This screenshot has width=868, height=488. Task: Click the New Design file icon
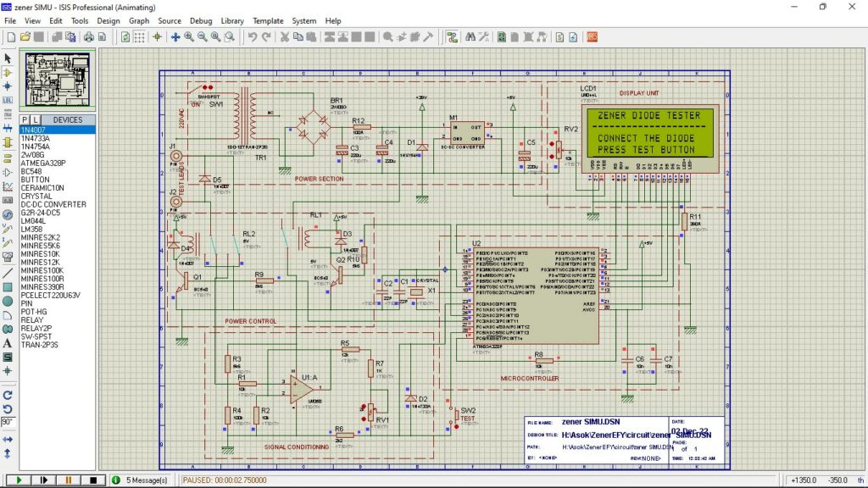(x=11, y=36)
